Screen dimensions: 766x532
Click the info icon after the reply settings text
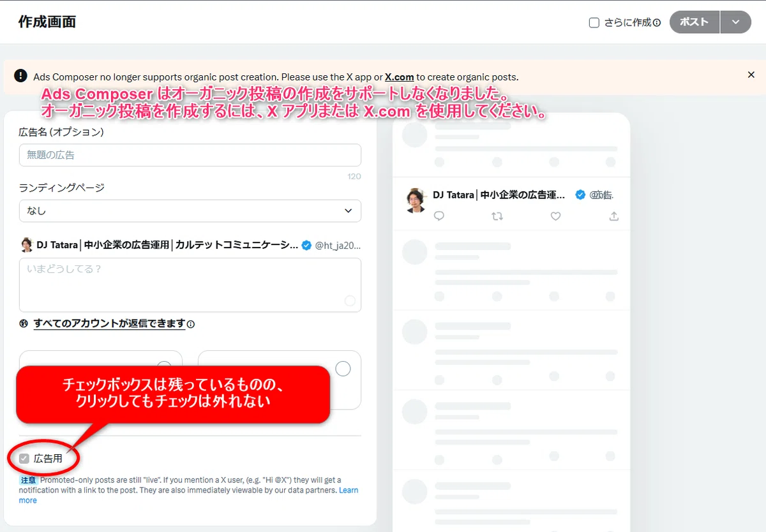(x=191, y=324)
